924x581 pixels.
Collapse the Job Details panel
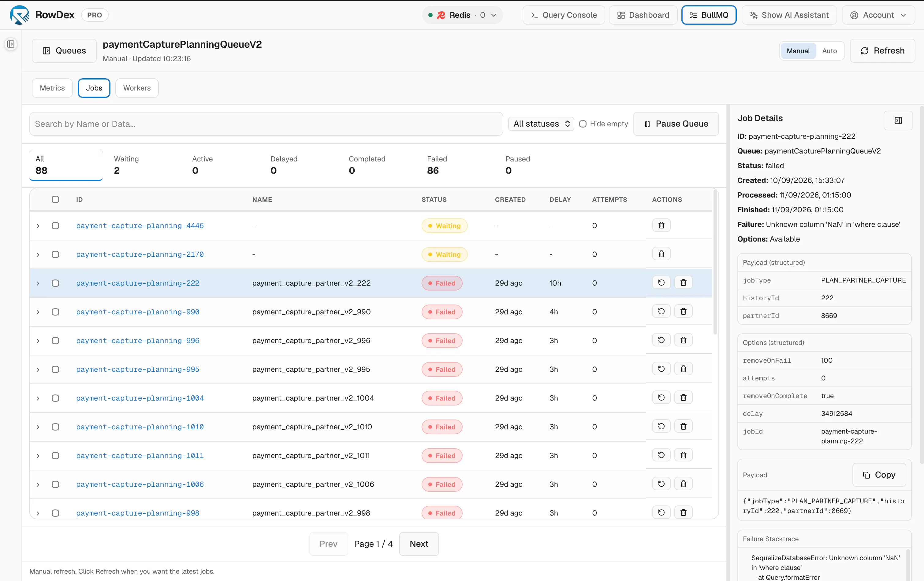point(898,120)
